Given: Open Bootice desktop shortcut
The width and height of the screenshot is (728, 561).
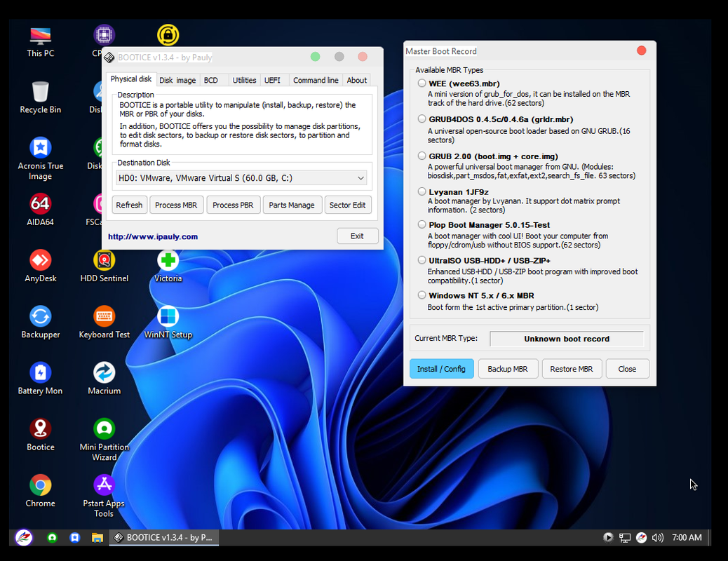Looking at the screenshot, I should point(41,435).
